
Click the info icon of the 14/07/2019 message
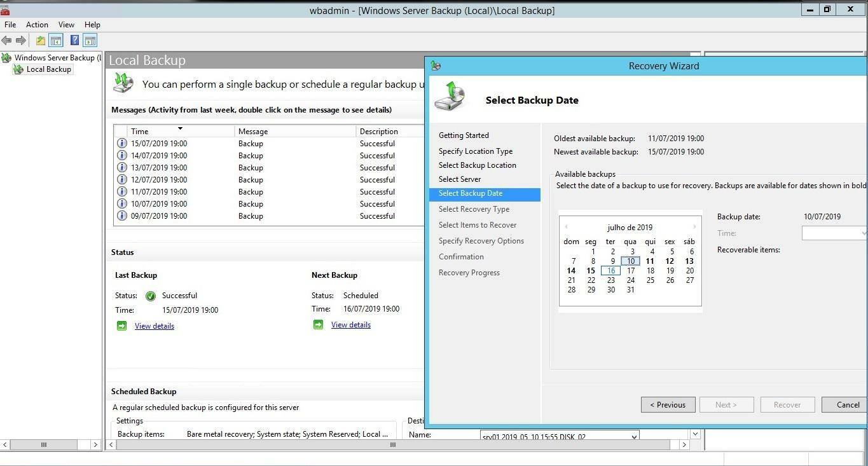(122, 156)
